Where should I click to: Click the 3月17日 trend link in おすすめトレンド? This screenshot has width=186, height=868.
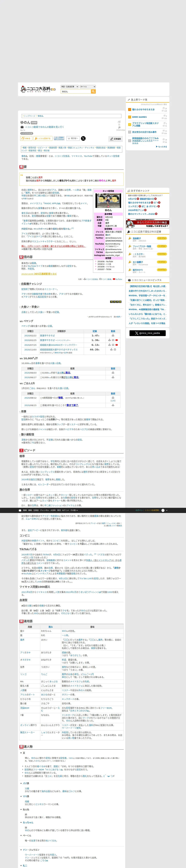coord(132,199)
